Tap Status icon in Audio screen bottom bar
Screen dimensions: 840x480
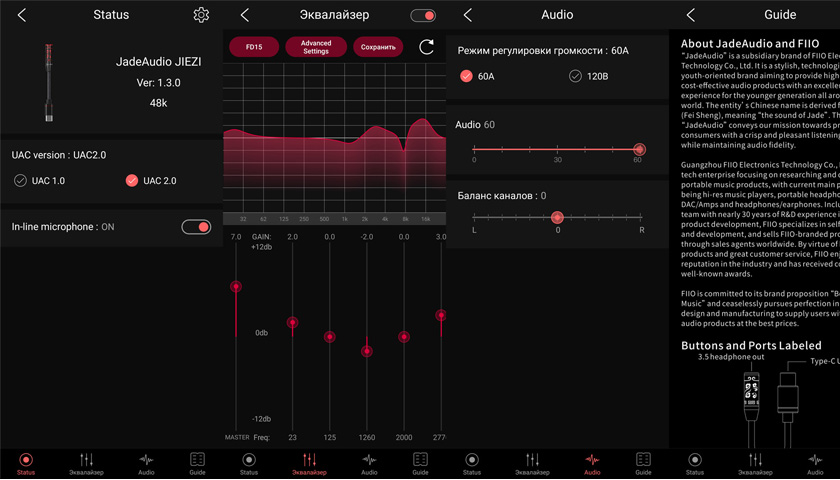tap(471, 464)
